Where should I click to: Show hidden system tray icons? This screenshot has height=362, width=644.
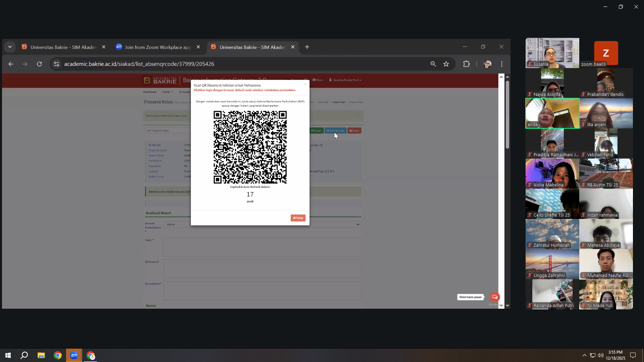pyautogui.click(x=584, y=355)
